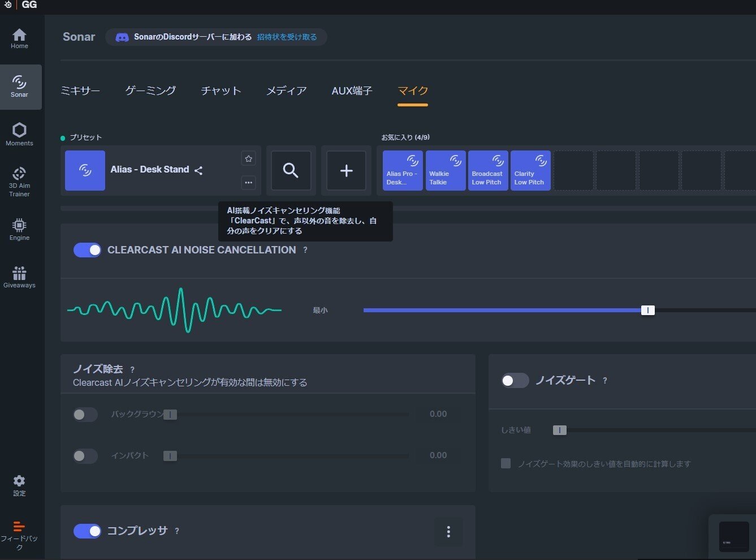
Task: Star the Alias - Desk Stand preset
Action: click(249, 158)
